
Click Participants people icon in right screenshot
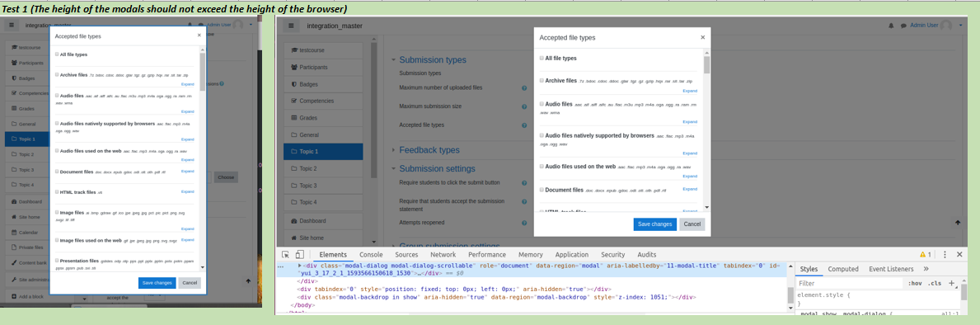coord(295,67)
